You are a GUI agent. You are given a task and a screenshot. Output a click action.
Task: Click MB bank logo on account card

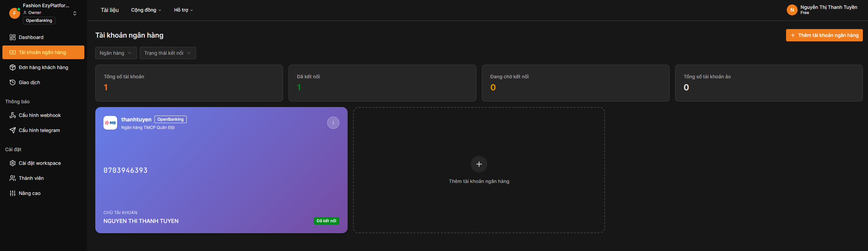pyautogui.click(x=110, y=123)
